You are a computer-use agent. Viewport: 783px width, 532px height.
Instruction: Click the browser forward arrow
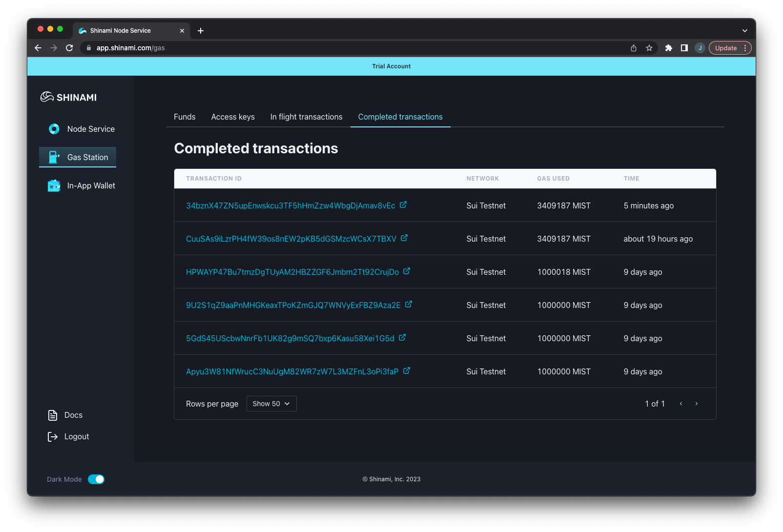point(54,48)
